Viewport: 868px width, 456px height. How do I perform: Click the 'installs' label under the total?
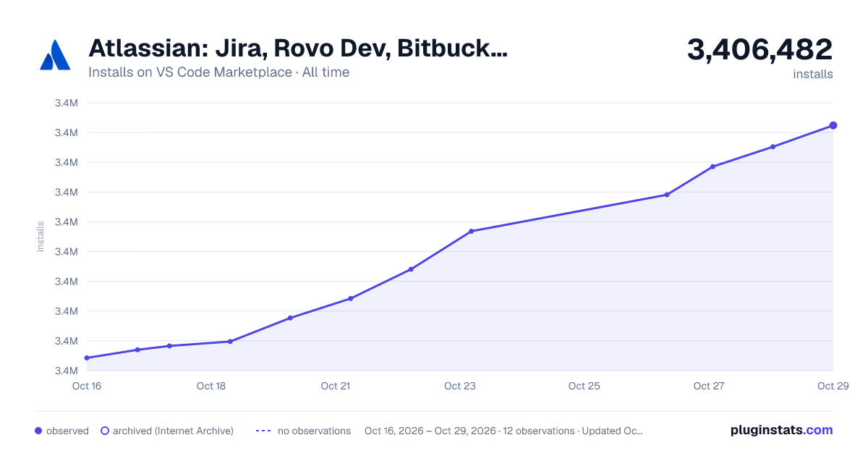point(813,74)
